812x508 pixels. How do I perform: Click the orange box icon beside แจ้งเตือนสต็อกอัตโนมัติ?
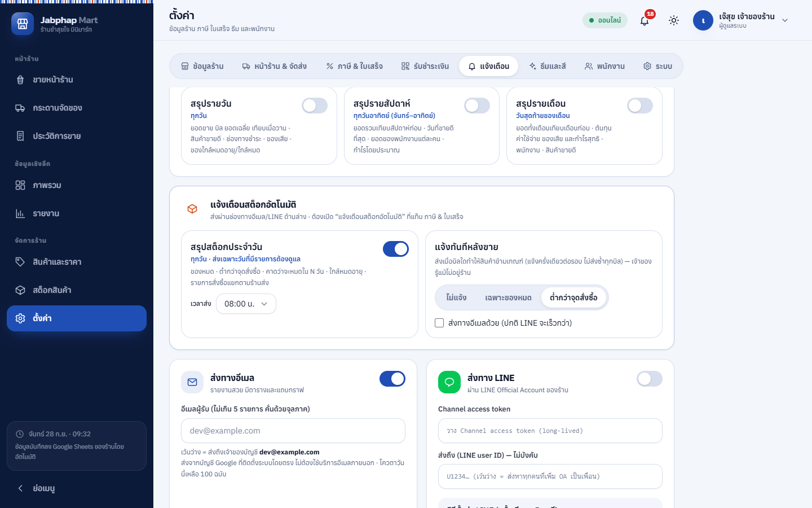tap(192, 209)
